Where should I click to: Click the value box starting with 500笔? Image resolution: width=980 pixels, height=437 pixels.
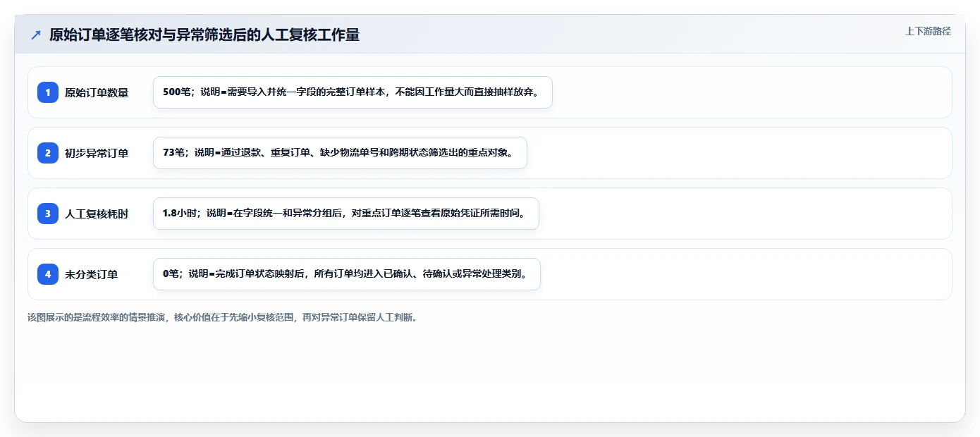(x=353, y=92)
